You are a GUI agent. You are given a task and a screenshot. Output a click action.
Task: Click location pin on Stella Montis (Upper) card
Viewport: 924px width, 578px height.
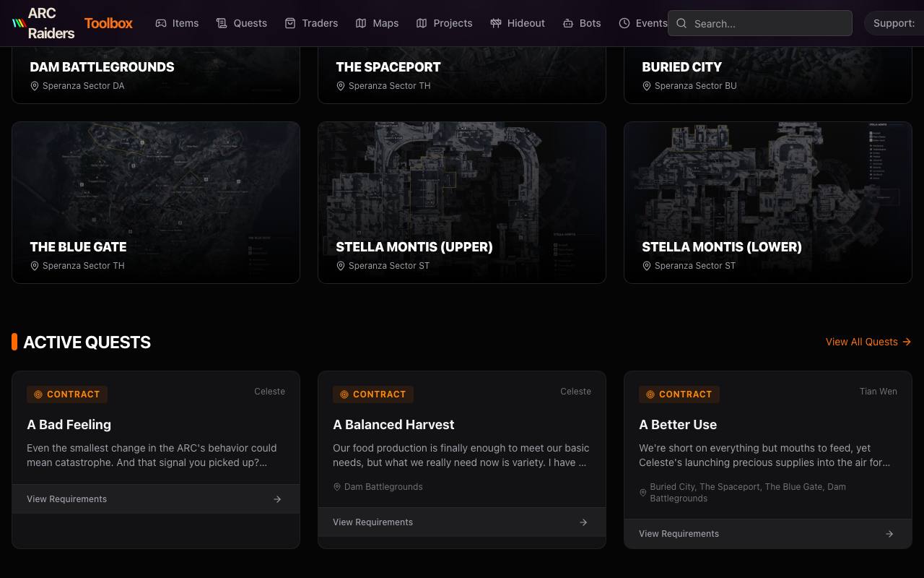tap(340, 266)
